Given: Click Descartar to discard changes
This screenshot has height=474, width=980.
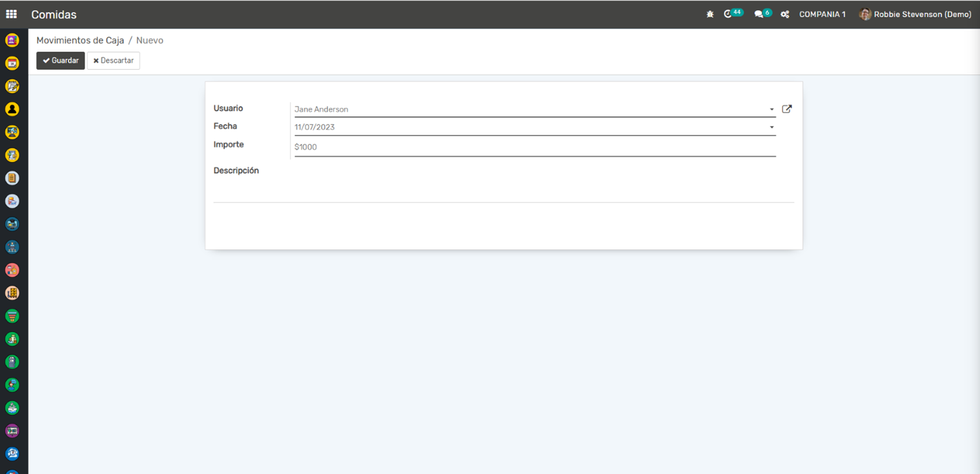Looking at the screenshot, I should pos(114,61).
